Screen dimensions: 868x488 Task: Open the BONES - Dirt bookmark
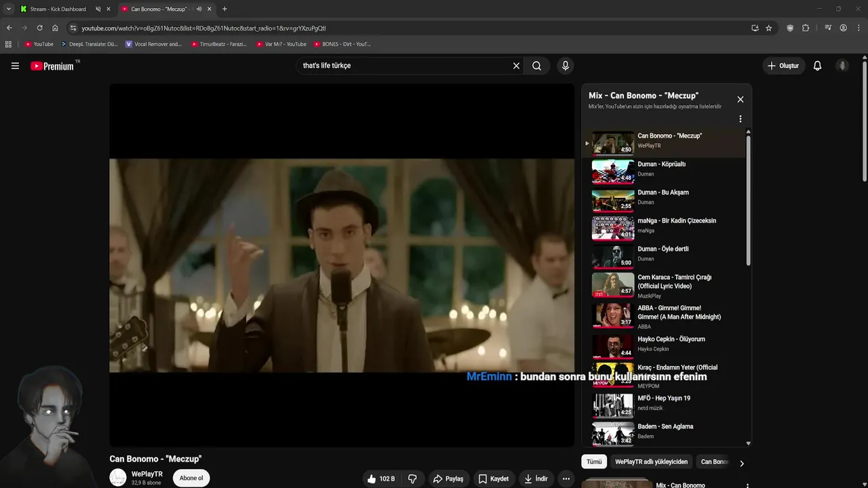(342, 44)
